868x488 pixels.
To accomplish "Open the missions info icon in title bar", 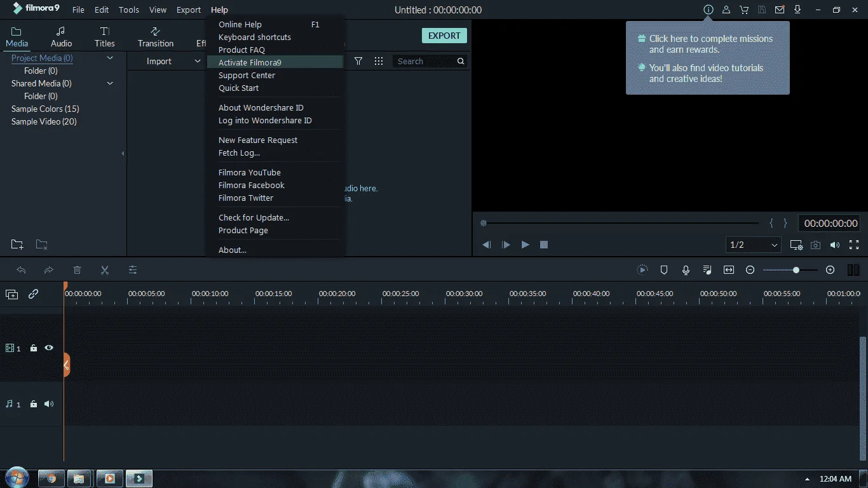I will 708,10.
